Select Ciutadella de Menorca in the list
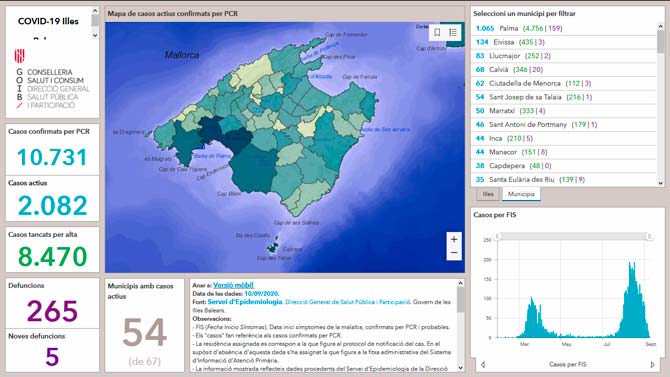Image resolution: width=670 pixels, height=377 pixels. coord(564,83)
